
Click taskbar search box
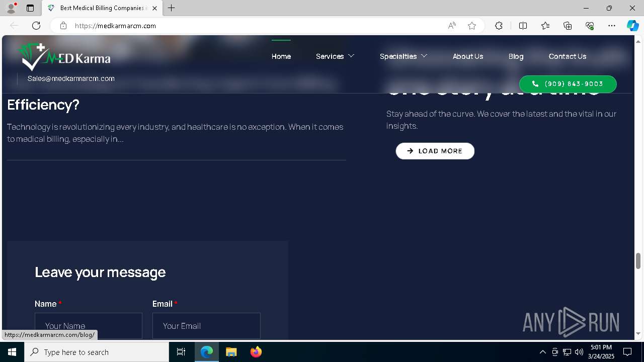click(x=97, y=352)
